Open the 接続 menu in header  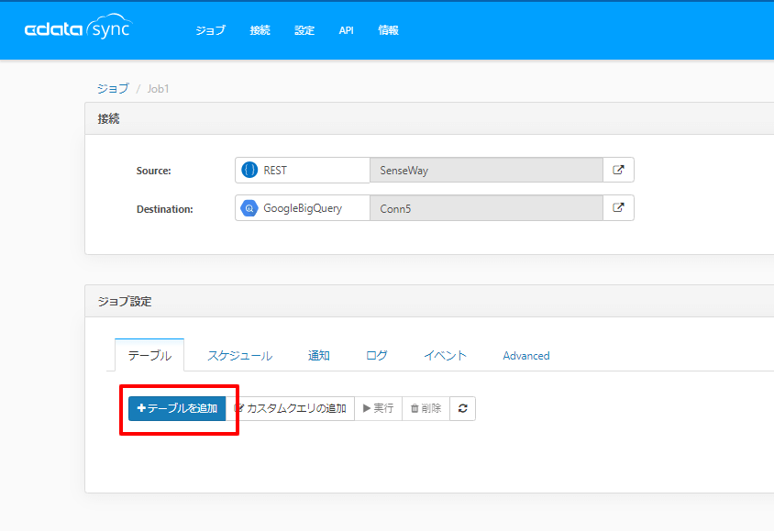260,30
